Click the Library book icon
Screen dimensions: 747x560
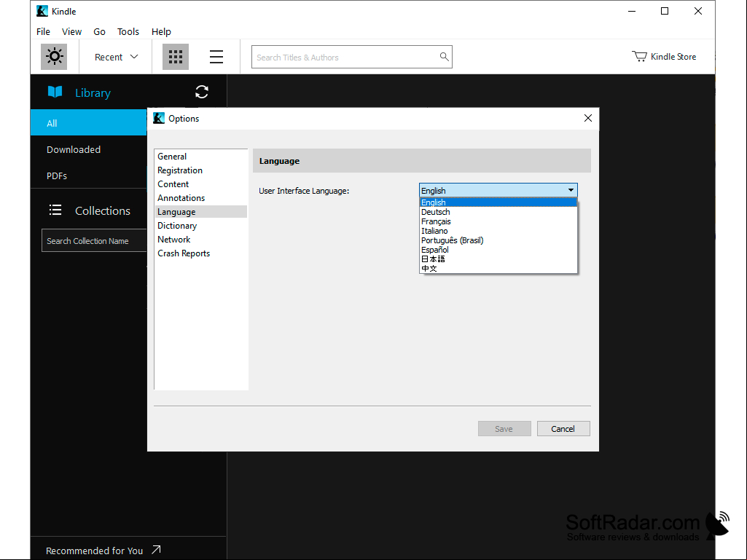click(55, 92)
